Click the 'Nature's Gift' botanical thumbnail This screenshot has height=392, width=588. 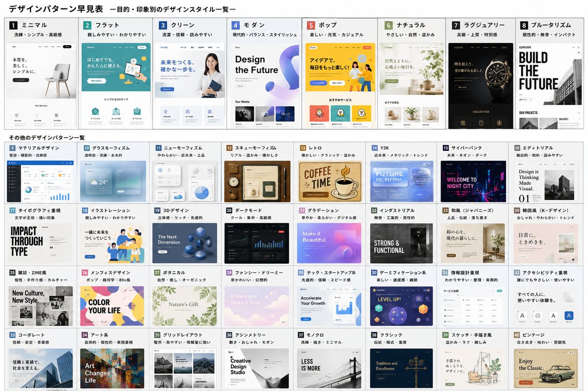(185, 306)
